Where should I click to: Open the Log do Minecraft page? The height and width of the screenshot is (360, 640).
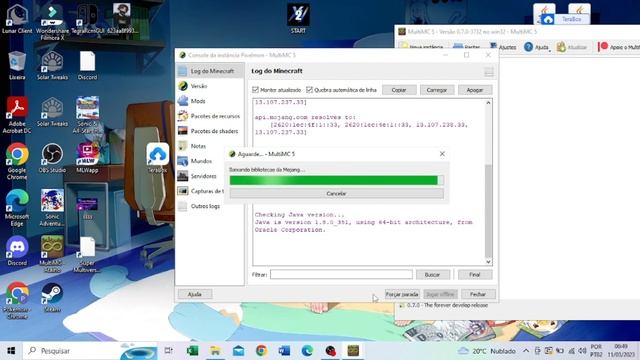tap(210, 71)
